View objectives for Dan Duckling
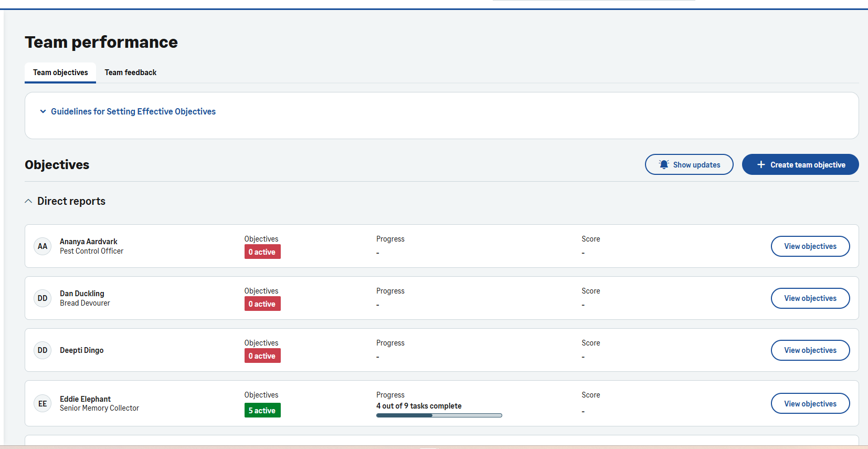The image size is (868, 449). click(810, 298)
